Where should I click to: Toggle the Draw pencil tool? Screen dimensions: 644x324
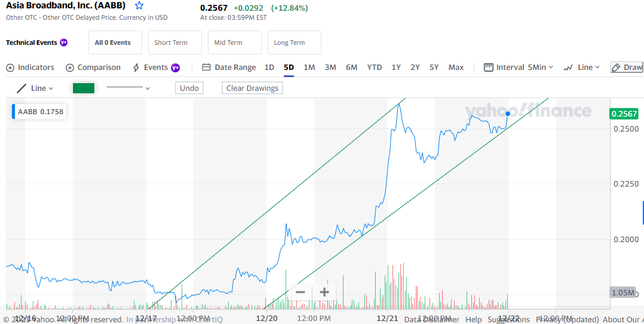[627, 68]
